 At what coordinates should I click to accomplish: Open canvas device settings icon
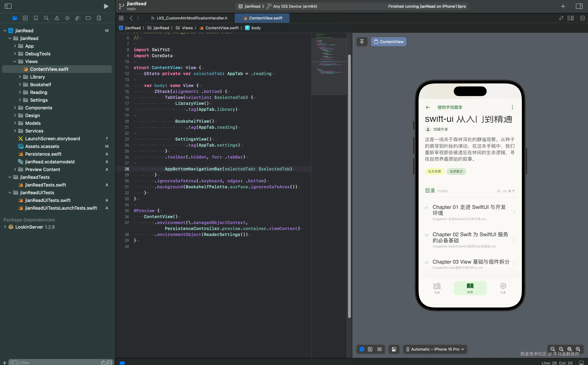click(394, 349)
